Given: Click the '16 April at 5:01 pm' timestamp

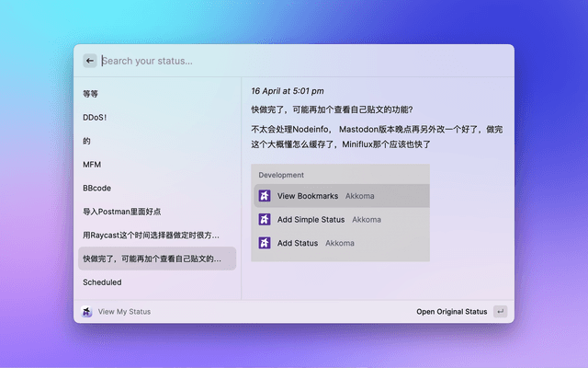Looking at the screenshot, I should click(287, 91).
